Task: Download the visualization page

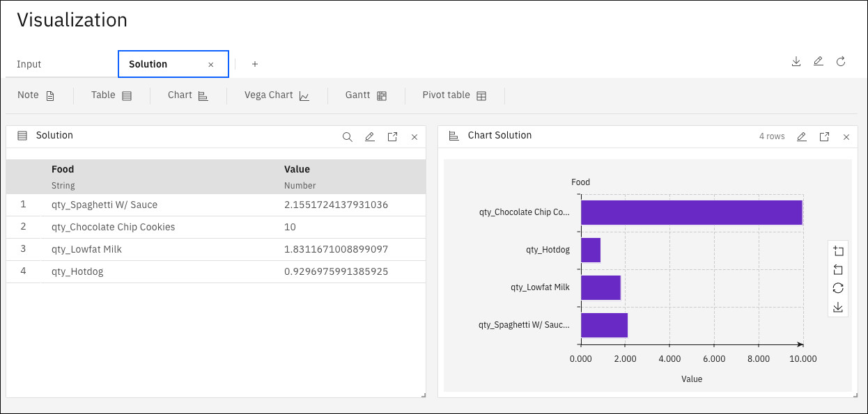Action: (796, 61)
